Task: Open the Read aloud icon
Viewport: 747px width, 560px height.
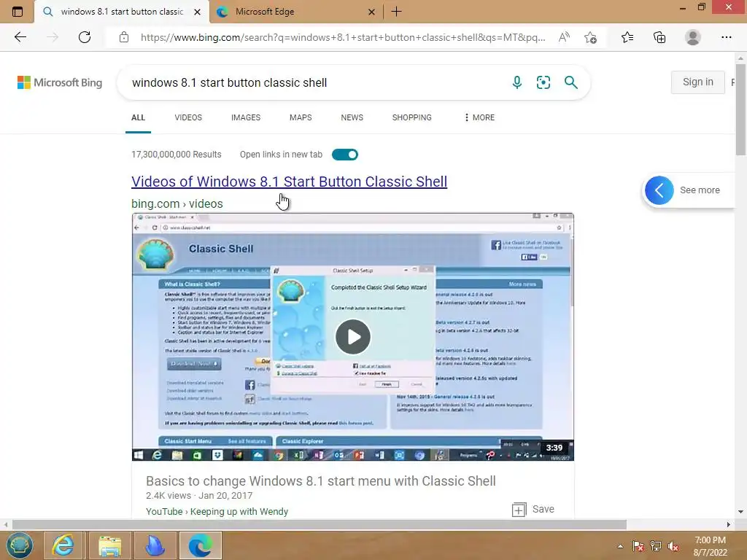Action: pyautogui.click(x=564, y=37)
